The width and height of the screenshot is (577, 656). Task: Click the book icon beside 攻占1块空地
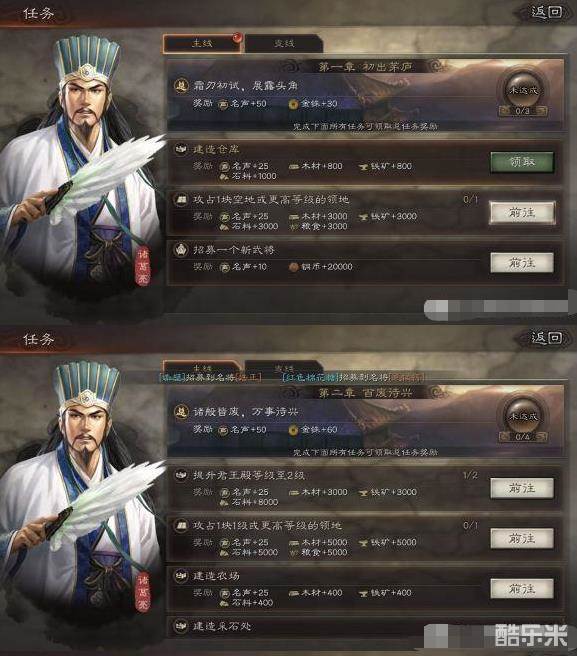[x=181, y=199]
